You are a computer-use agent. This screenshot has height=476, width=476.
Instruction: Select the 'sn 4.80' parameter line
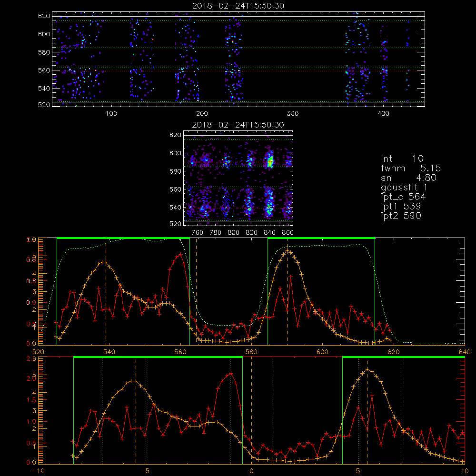coord(408,178)
